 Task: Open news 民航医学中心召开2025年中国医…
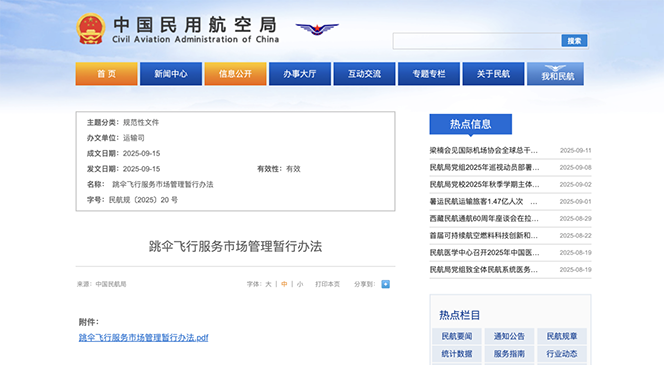coord(484,252)
